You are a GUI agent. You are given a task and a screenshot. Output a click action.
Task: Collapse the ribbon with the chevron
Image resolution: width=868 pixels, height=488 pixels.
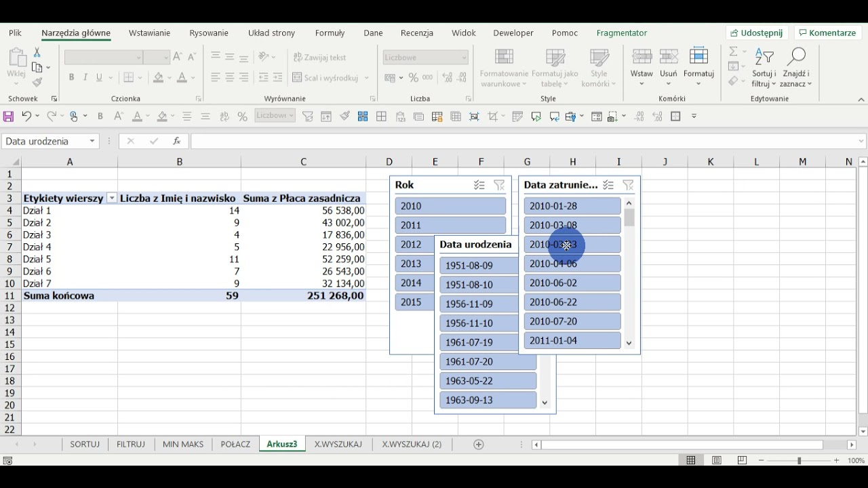pyautogui.click(x=861, y=100)
